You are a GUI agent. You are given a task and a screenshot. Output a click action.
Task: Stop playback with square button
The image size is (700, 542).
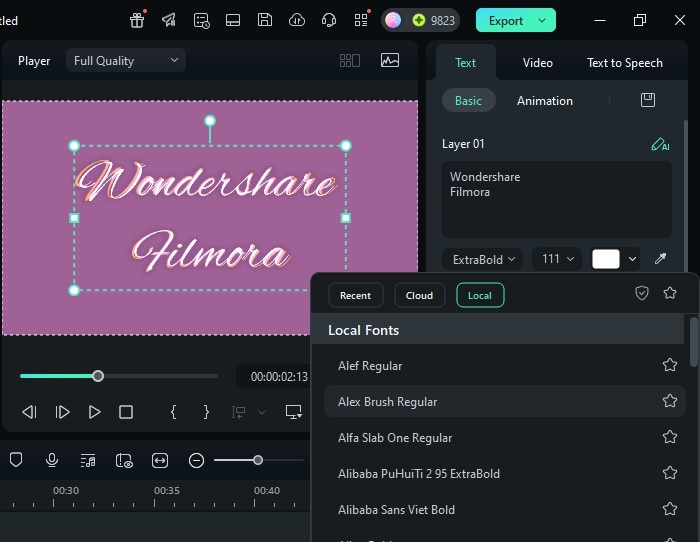126,412
